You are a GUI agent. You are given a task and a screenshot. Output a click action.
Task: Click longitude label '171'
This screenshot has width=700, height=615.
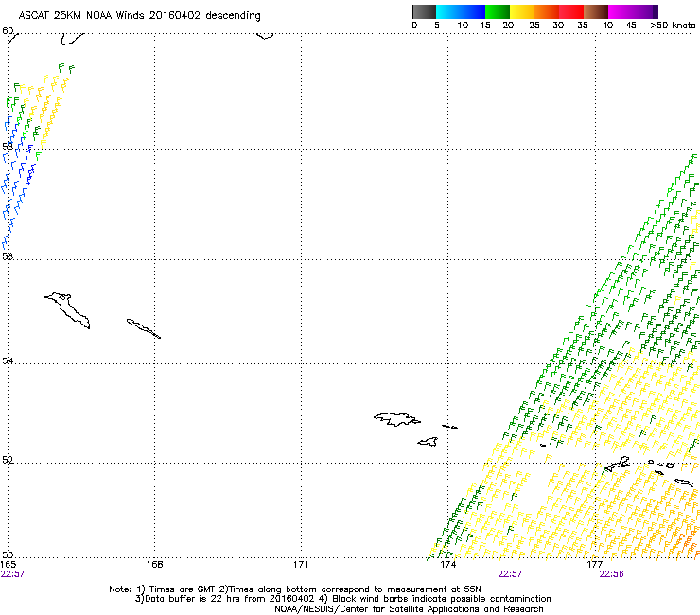(x=301, y=565)
